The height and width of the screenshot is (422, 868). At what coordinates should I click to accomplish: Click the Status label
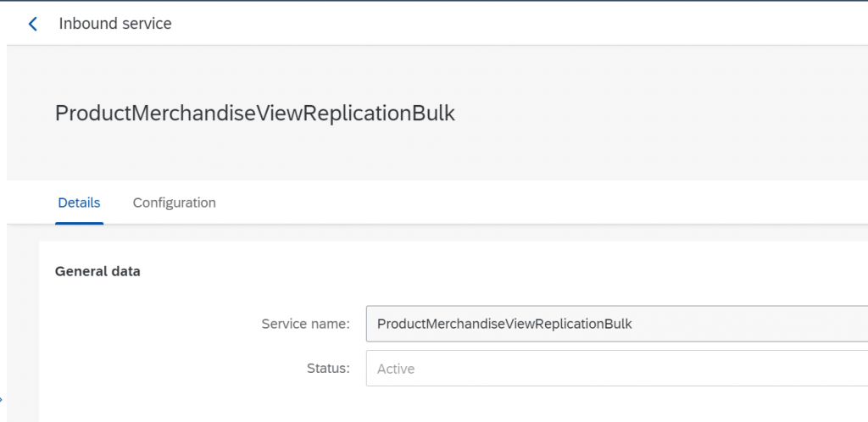(x=328, y=369)
